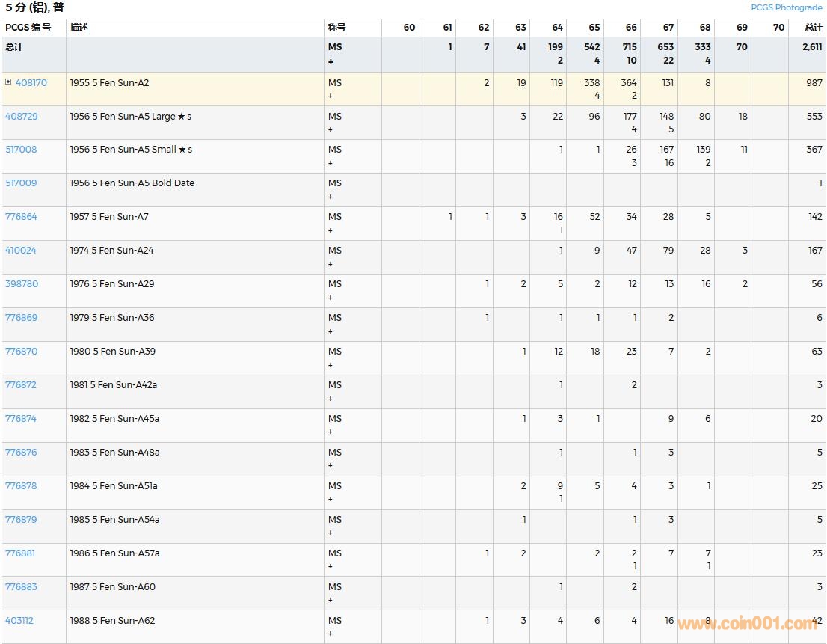Open PCGS number 776881 link
Viewport: 827px width, 644px height.
pyautogui.click(x=20, y=553)
